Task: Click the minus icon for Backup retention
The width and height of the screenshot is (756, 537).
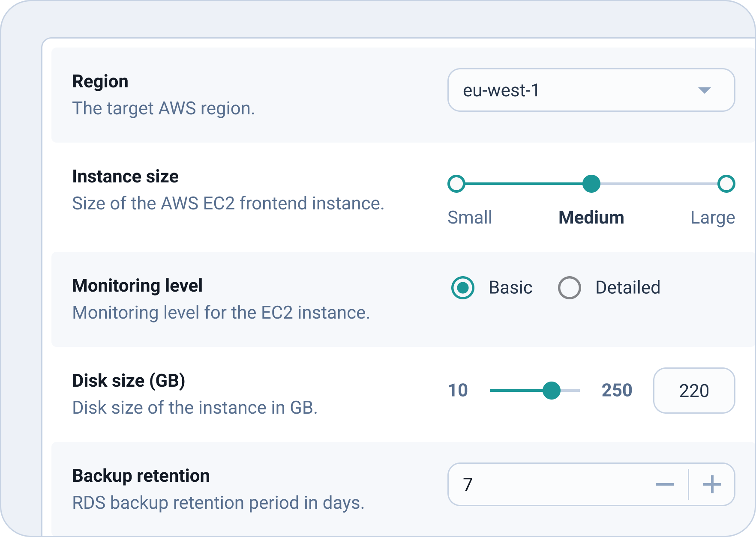Action: point(665,484)
